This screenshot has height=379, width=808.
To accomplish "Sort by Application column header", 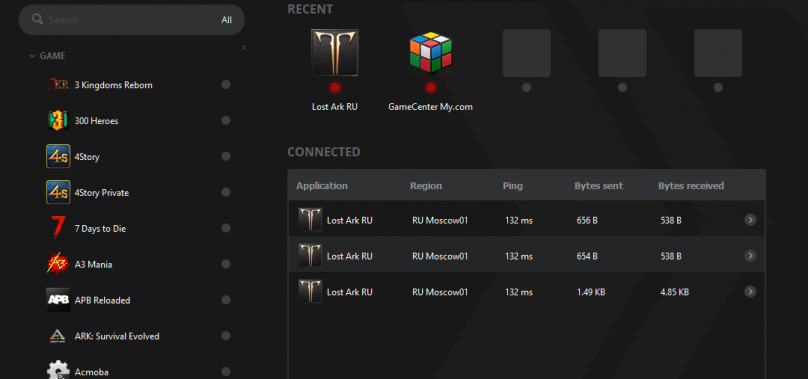I will (322, 186).
